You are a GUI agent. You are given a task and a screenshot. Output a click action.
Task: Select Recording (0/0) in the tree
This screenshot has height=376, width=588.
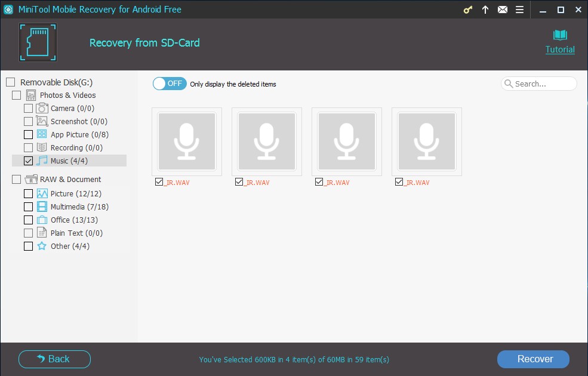click(x=76, y=147)
